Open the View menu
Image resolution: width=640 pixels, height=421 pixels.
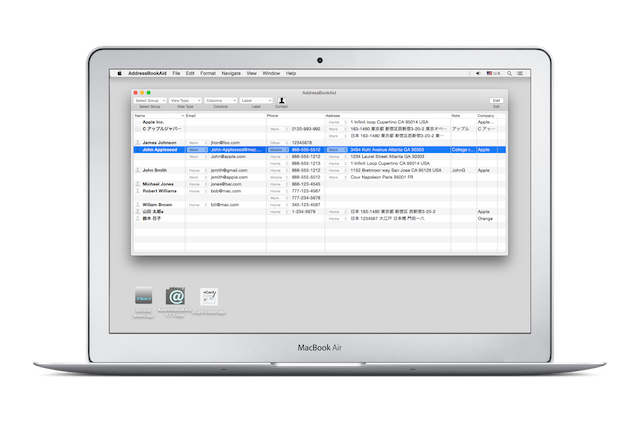[x=251, y=74]
